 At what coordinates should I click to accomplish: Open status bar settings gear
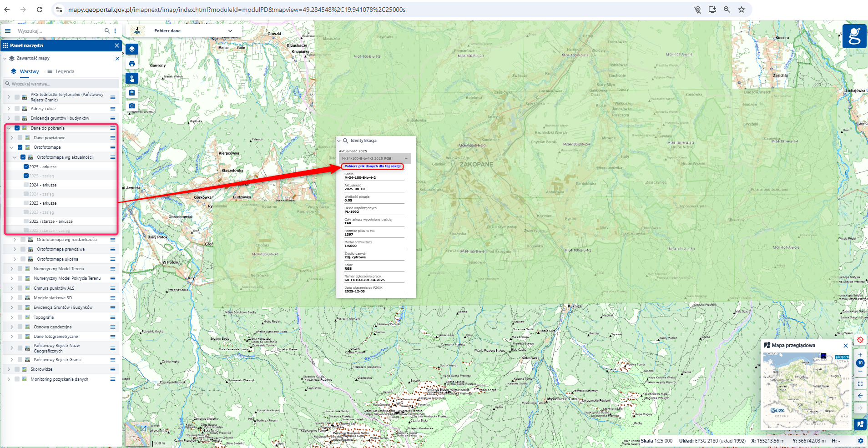pos(860,441)
